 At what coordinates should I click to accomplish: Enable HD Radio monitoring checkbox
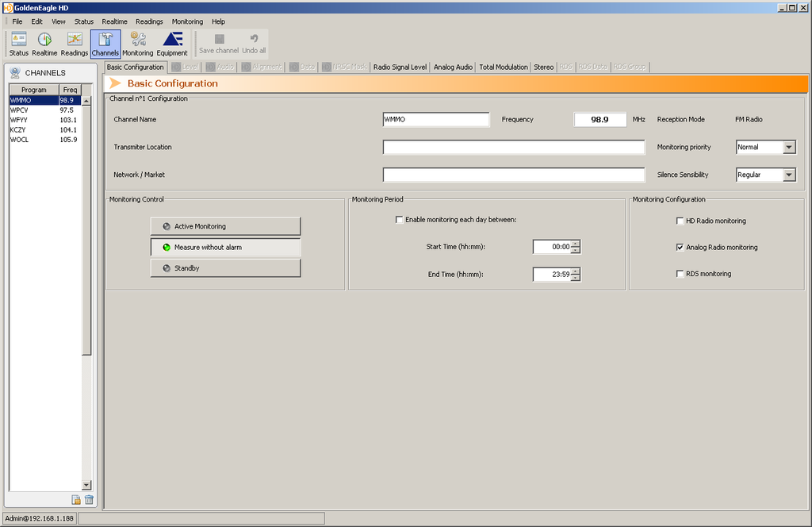point(680,221)
